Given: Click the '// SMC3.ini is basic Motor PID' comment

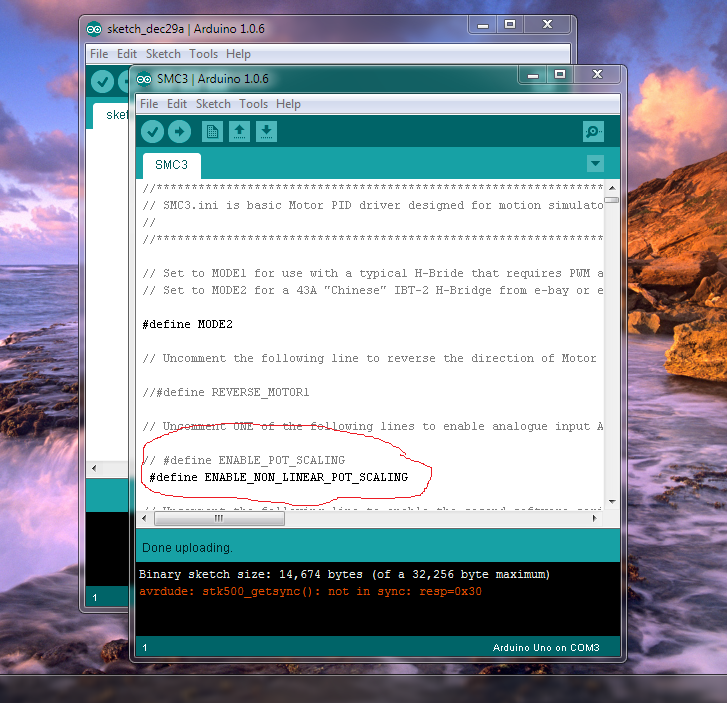Looking at the screenshot, I should (373, 205).
